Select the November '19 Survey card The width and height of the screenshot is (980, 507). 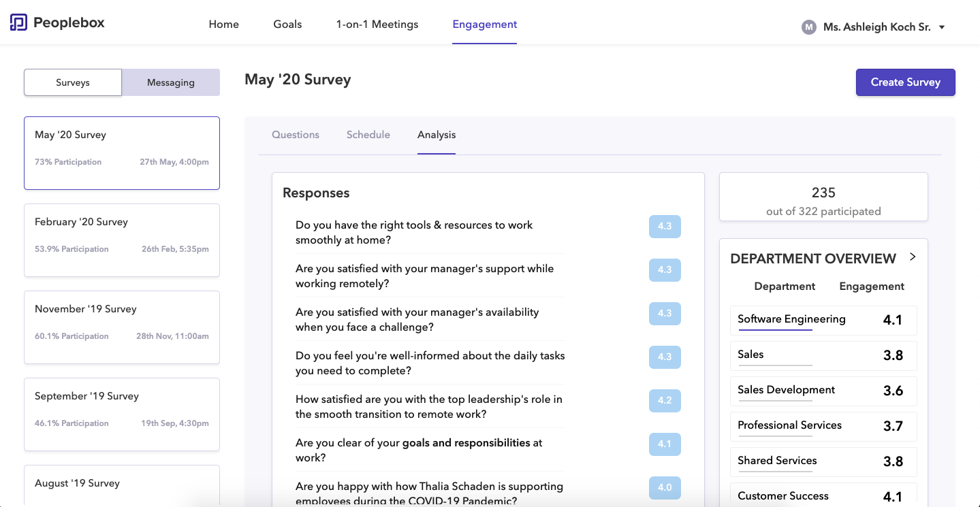tap(122, 327)
